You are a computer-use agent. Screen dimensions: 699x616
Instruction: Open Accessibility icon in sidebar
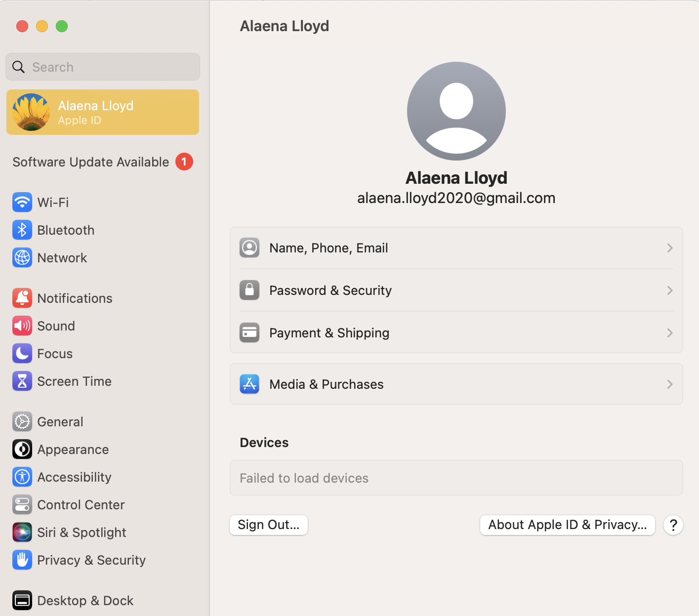pyautogui.click(x=22, y=477)
